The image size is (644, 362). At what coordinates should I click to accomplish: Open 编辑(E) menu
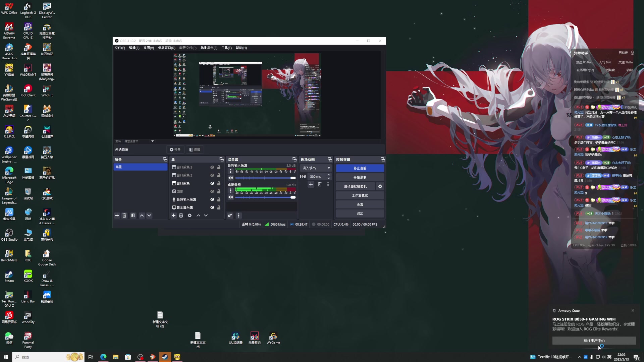[x=134, y=48]
